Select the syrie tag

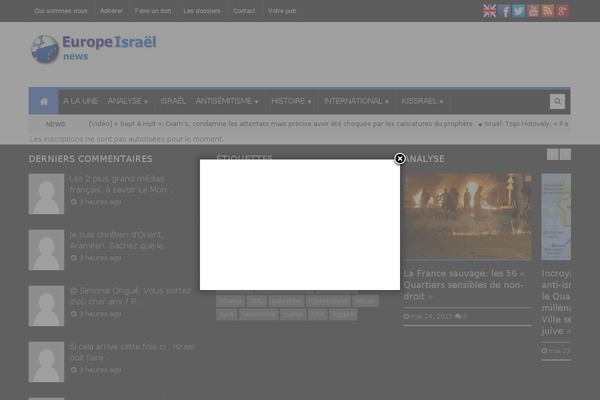tap(227, 315)
